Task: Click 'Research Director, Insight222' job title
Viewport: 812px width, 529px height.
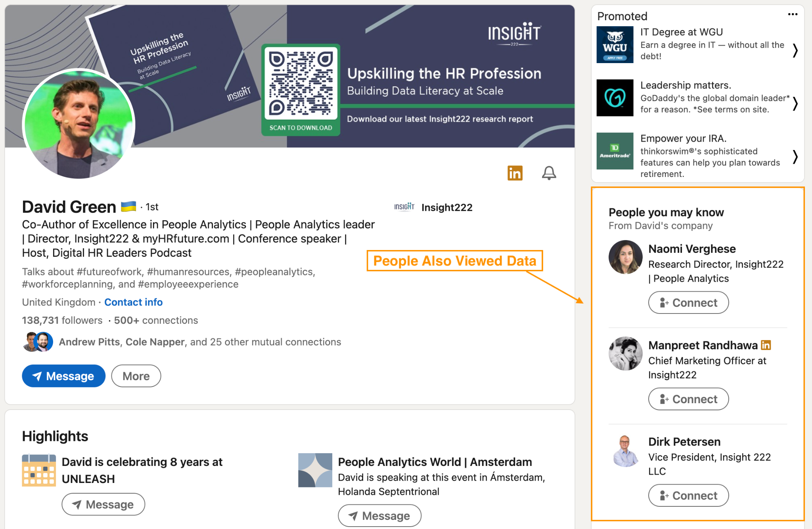Action: (x=716, y=271)
